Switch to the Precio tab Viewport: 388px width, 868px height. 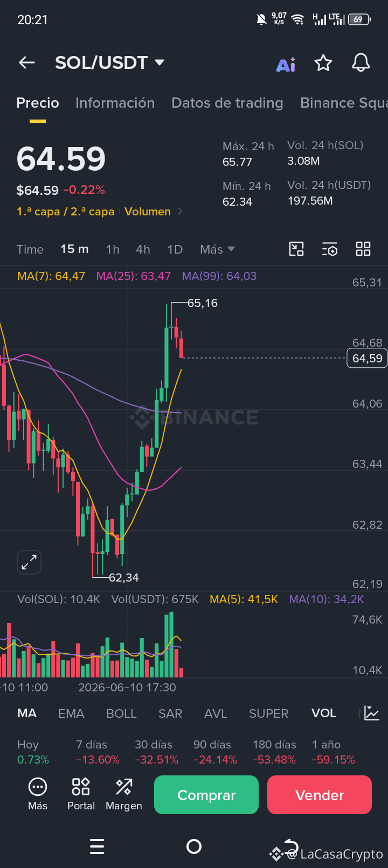pyautogui.click(x=38, y=103)
